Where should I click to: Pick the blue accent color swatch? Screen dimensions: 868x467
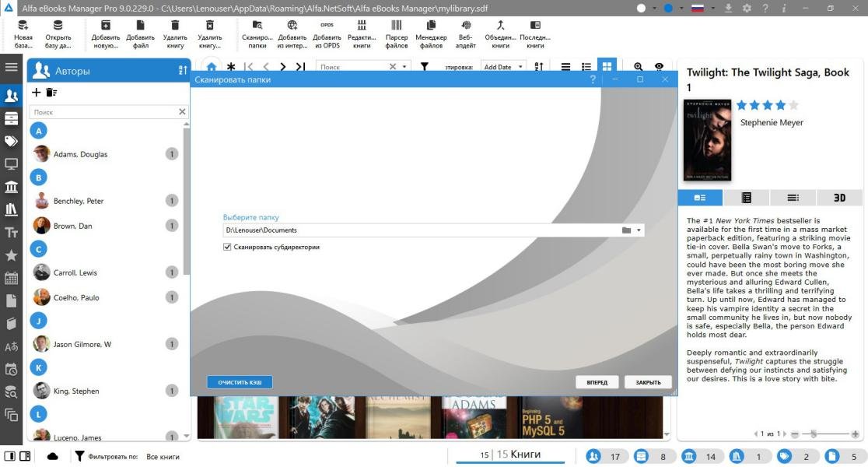668,9
